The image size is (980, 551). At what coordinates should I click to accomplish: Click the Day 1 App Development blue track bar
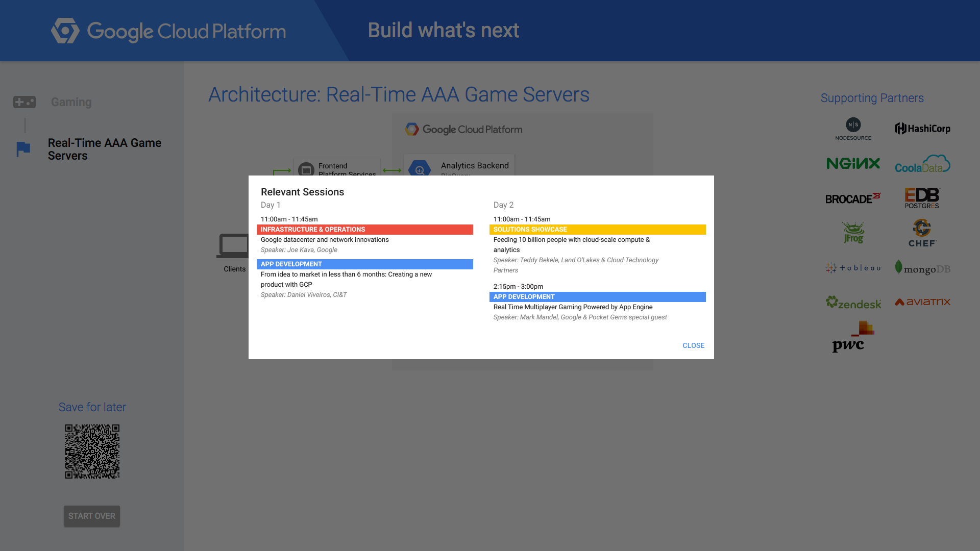[x=365, y=264]
